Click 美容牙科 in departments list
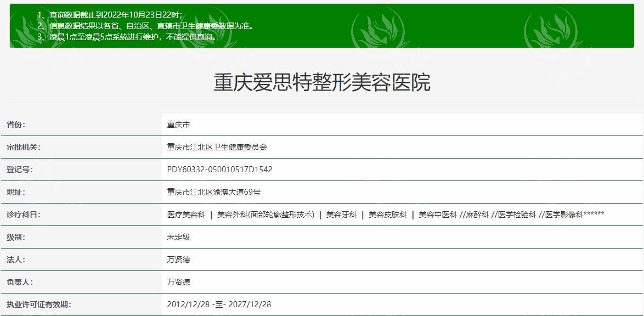Image resolution: width=644 pixels, height=316 pixels. coord(341,215)
